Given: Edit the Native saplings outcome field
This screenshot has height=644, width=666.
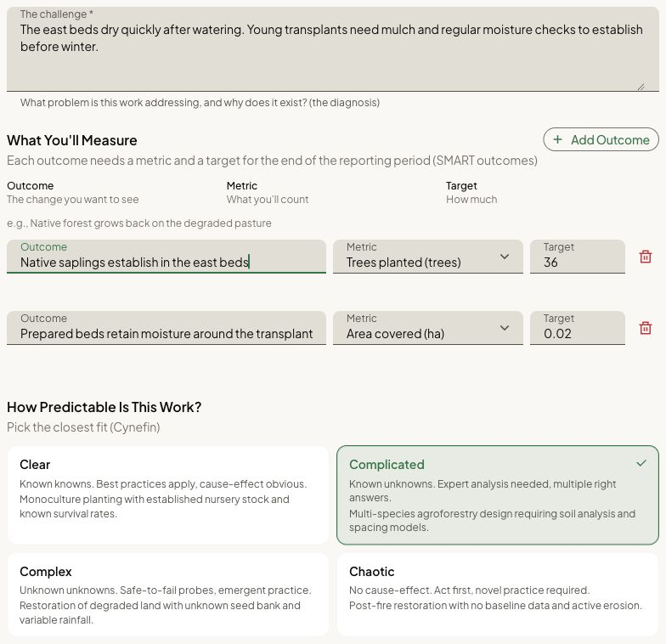Looking at the screenshot, I should [x=166, y=257].
